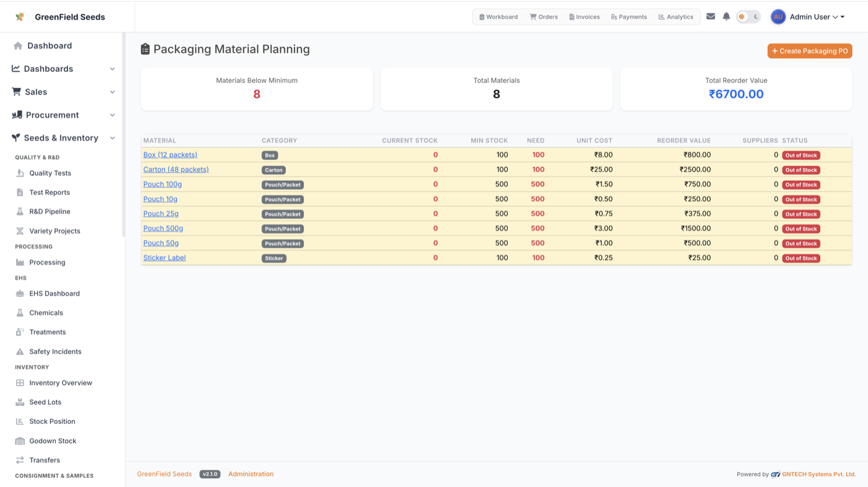Click the EHS Dashboard helmet icon
Image resolution: width=868 pixels, height=487 pixels.
[20, 294]
